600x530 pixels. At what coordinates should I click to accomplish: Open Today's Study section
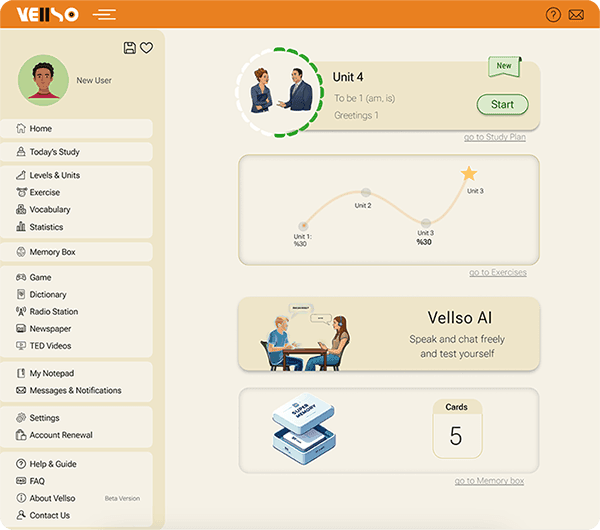pos(54,152)
